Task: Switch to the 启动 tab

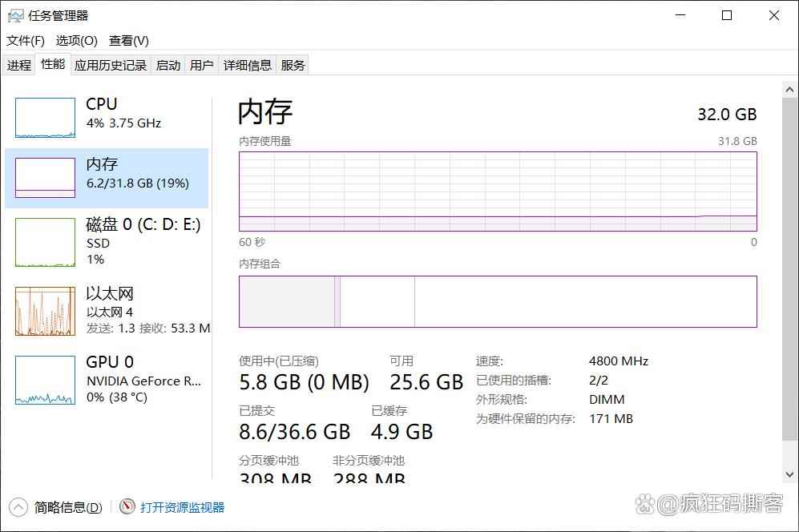Action: (168, 65)
